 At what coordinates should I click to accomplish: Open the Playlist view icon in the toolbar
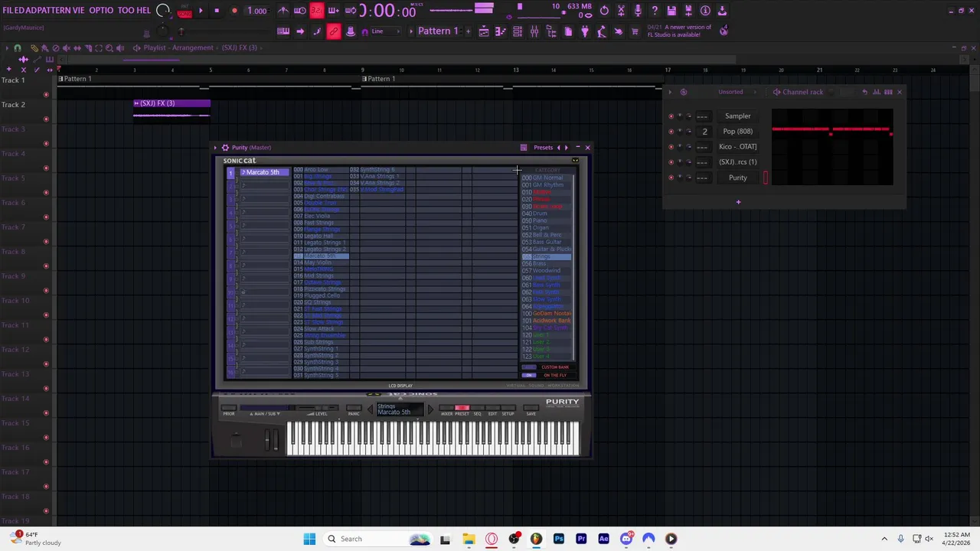tap(484, 31)
